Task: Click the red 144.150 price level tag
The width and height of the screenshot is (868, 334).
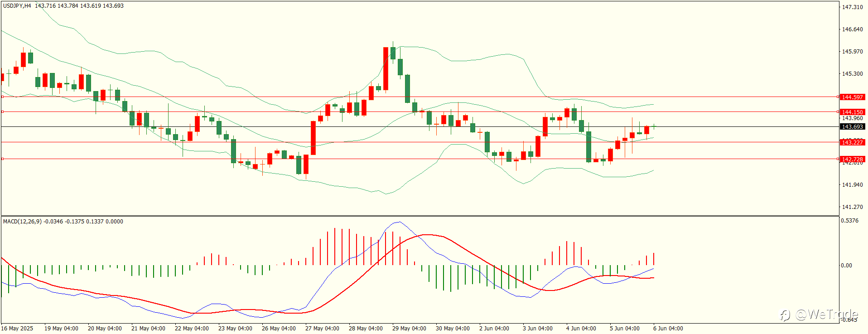Action: pos(852,112)
